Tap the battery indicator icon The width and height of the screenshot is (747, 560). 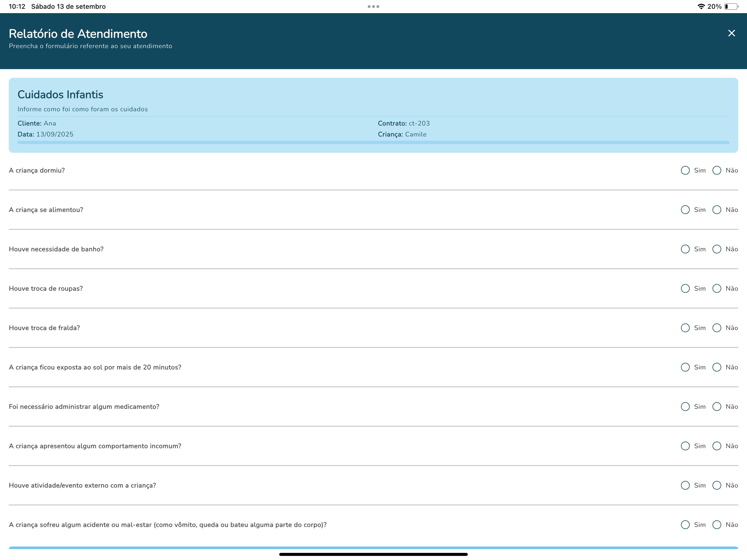731,6
